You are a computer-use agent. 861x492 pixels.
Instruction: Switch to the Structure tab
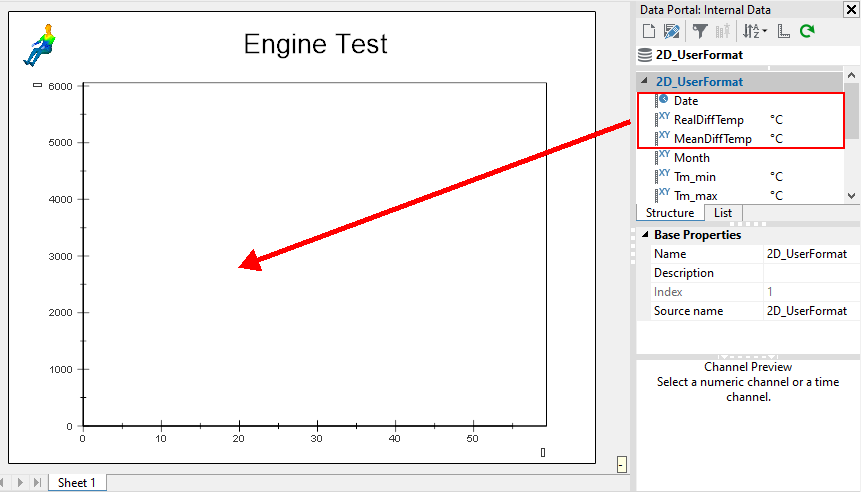(x=669, y=213)
